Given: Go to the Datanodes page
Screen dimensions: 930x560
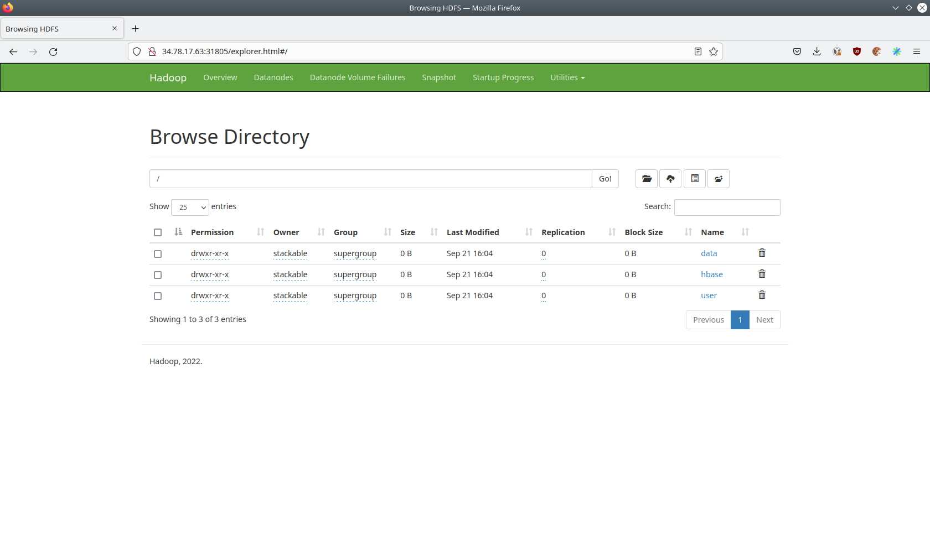Looking at the screenshot, I should 273,77.
